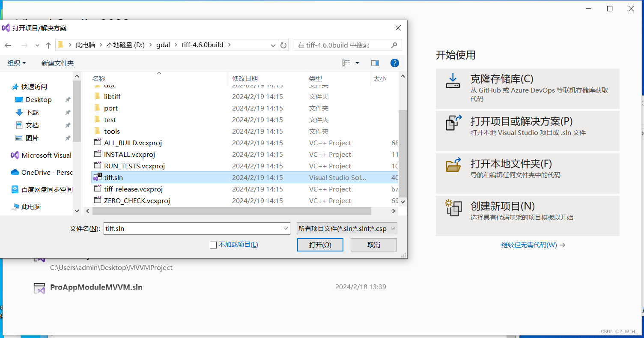The width and height of the screenshot is (644, 338).
Task: Open the view options dropdown arrow
Action: (357, 63)
